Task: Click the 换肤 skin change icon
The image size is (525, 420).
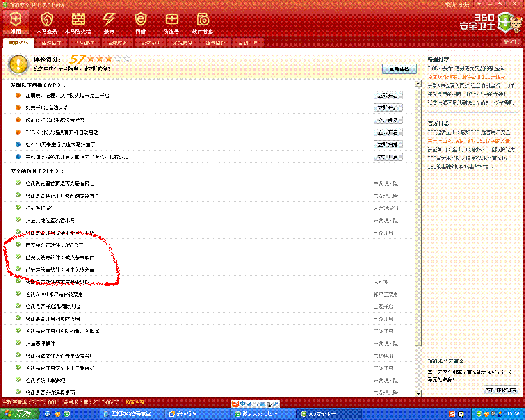Action: [x=511, y=42]
